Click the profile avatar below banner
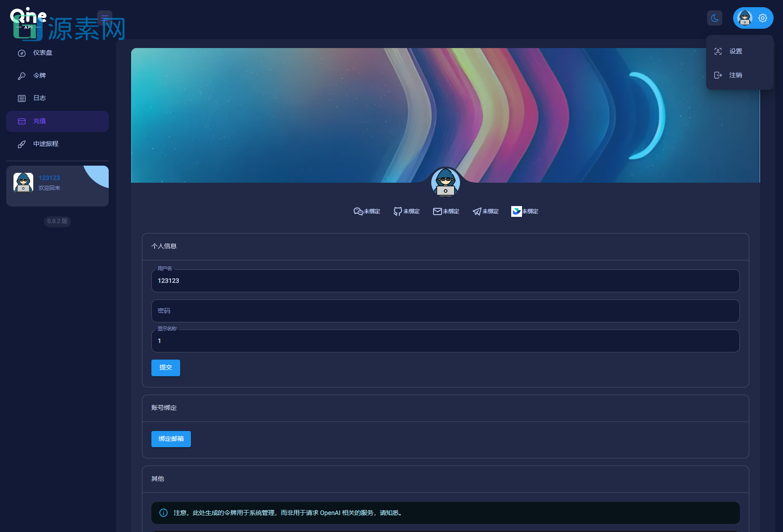 tap(445, 182)
